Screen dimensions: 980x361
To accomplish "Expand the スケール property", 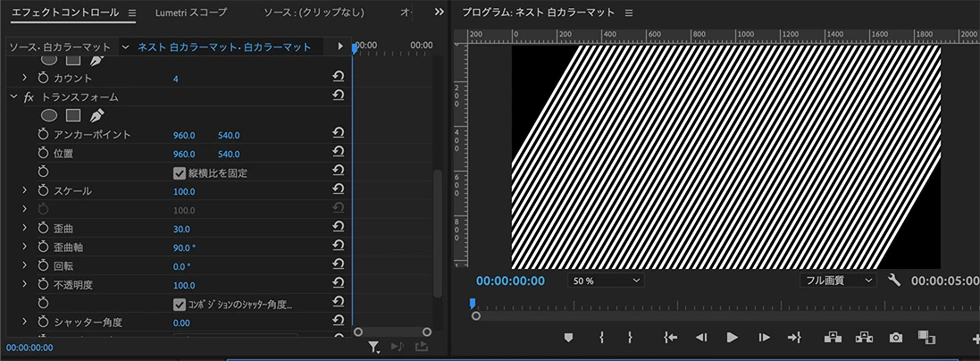I will pyautogui.click(x=25, y=191).
